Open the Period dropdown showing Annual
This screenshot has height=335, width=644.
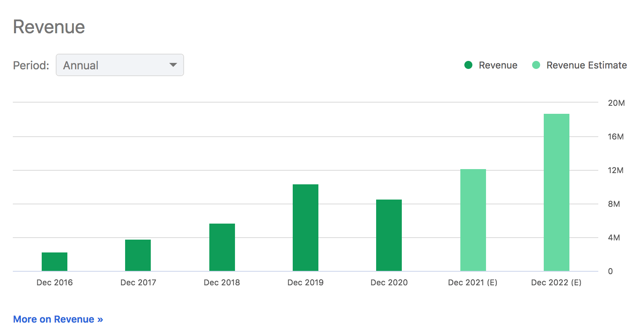pos(119,65)
